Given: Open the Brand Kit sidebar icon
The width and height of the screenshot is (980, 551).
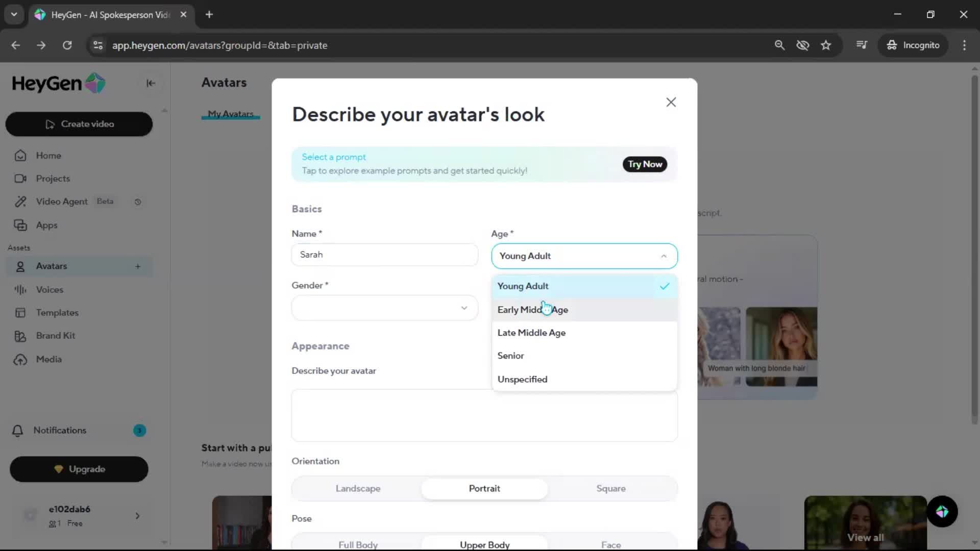Looking at the screenshot, I should [x=20, y=336].
